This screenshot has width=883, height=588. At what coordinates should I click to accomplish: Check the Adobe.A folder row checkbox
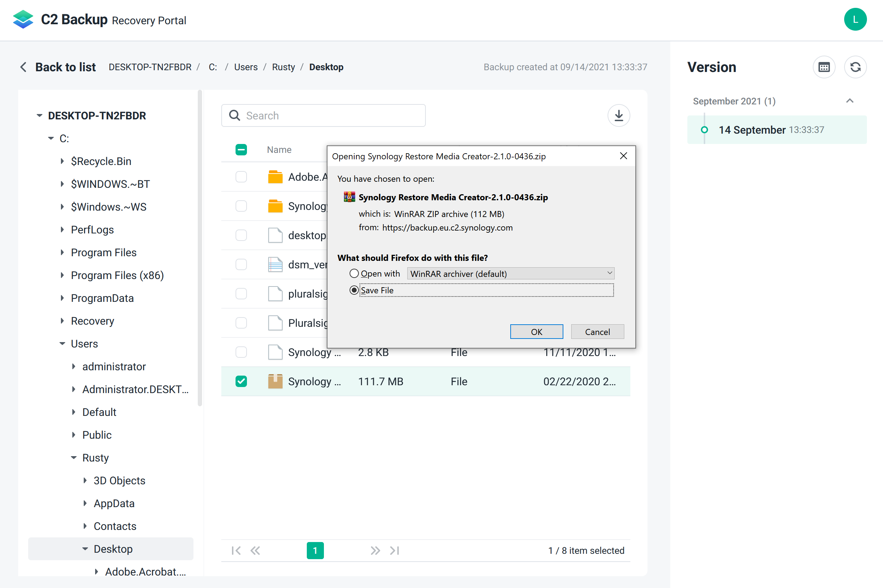[x=241, y=177]
